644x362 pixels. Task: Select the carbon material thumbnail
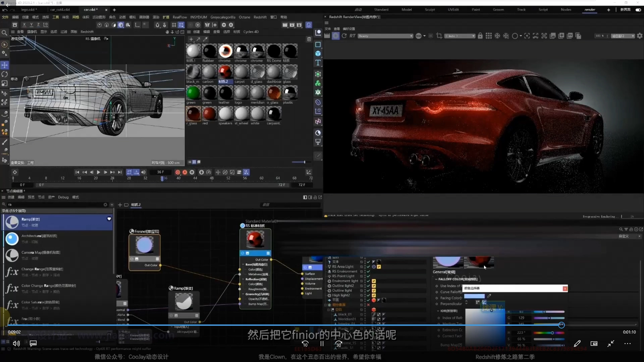click(x=209, y=72)
